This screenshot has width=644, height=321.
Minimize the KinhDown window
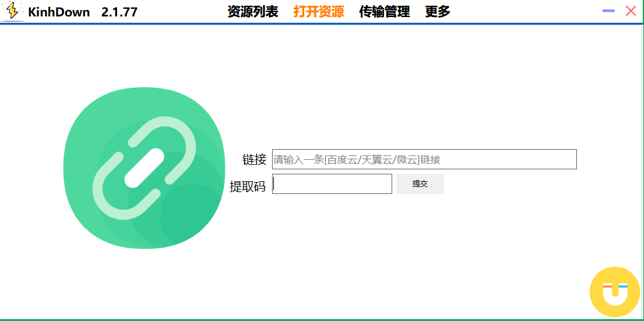[x=609, y=11]
